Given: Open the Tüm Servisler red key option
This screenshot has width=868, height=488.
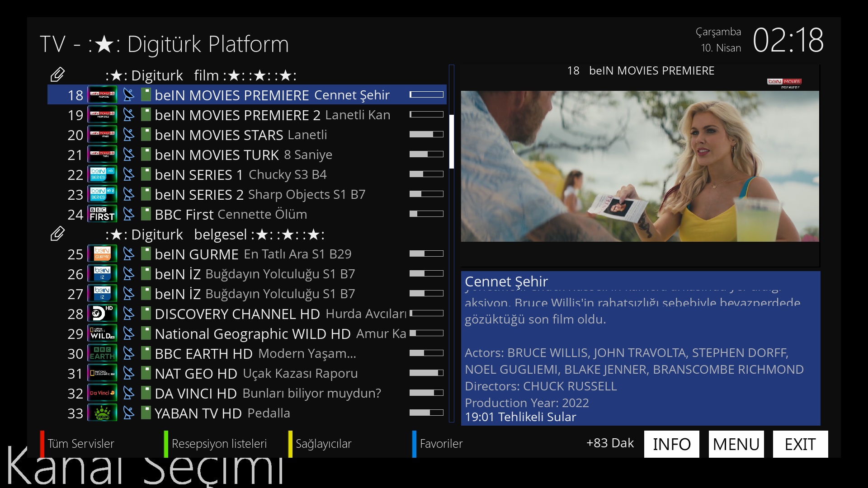Looking at the screenshot, I should [x=77, y=444].
